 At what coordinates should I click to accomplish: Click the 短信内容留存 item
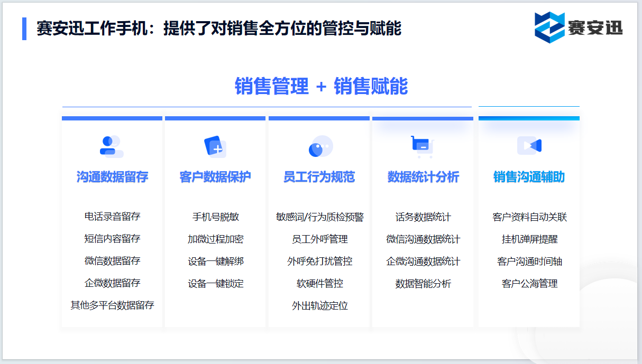click(112, 239)
